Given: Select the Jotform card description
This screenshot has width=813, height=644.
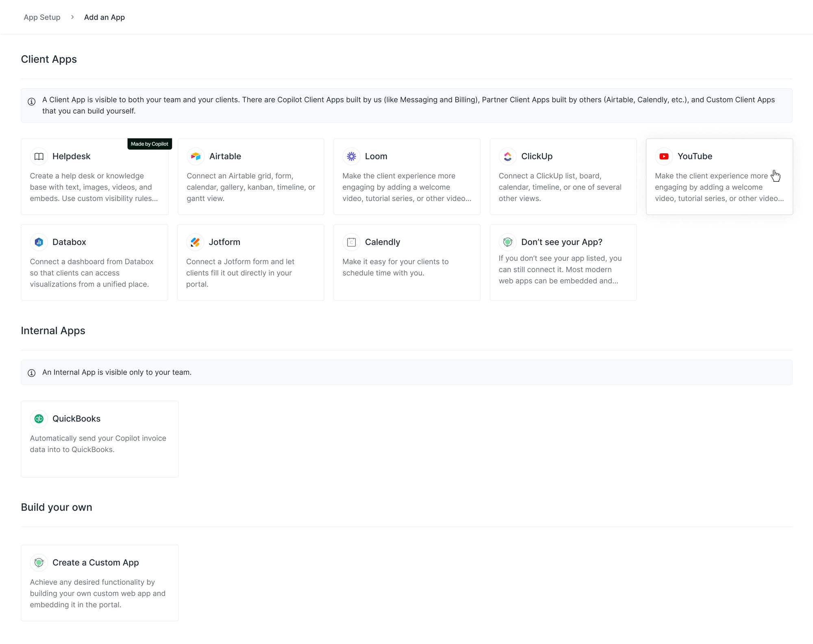Looking at the screenshot, I should point(240,273).
